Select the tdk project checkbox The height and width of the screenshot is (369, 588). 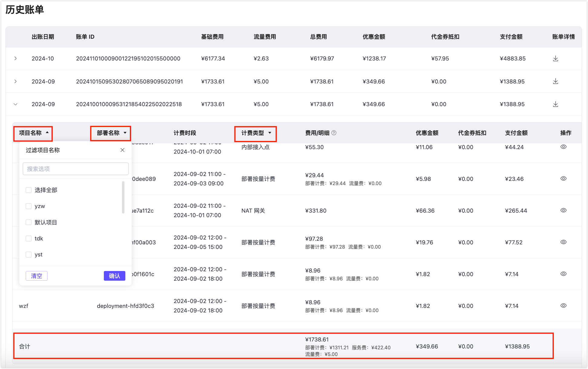coord(29,238)
